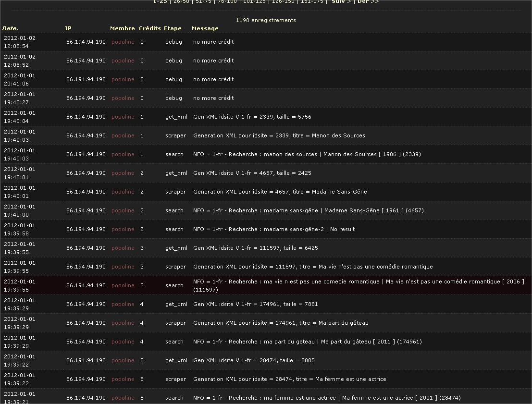Select 'Generation XML pour idsite = 28474, titre = Ma femme est une actrice'

(x=290, y=379)
